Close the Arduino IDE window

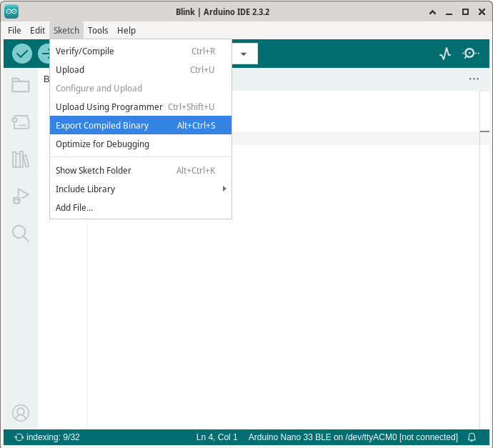click(x=482, y=12)
